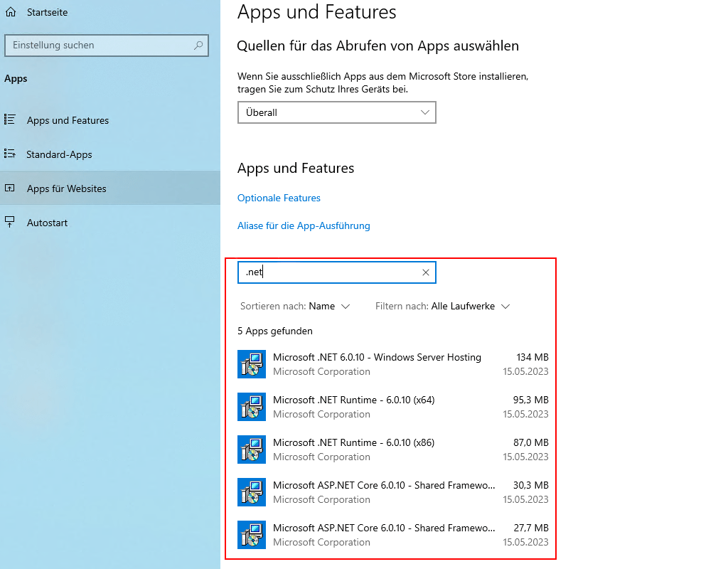Open Optionale Features
This screenshot has width=728, height=569.
tap(278, 198)
